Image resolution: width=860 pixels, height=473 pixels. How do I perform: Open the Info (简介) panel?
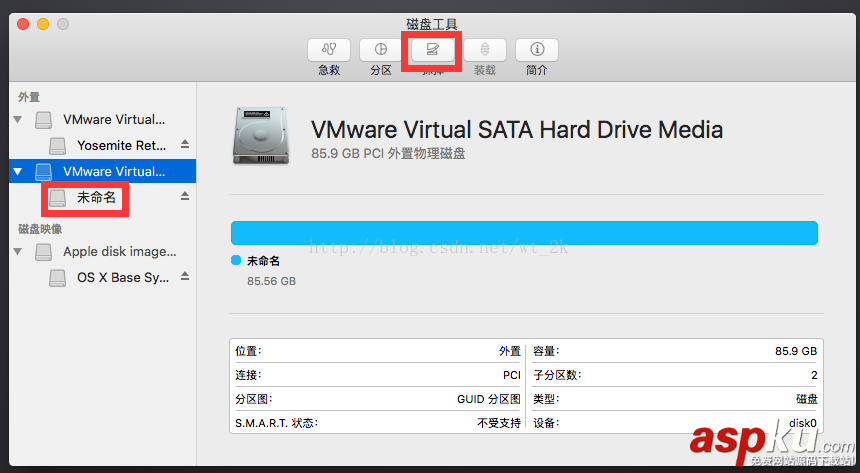(x=537, y=49)
